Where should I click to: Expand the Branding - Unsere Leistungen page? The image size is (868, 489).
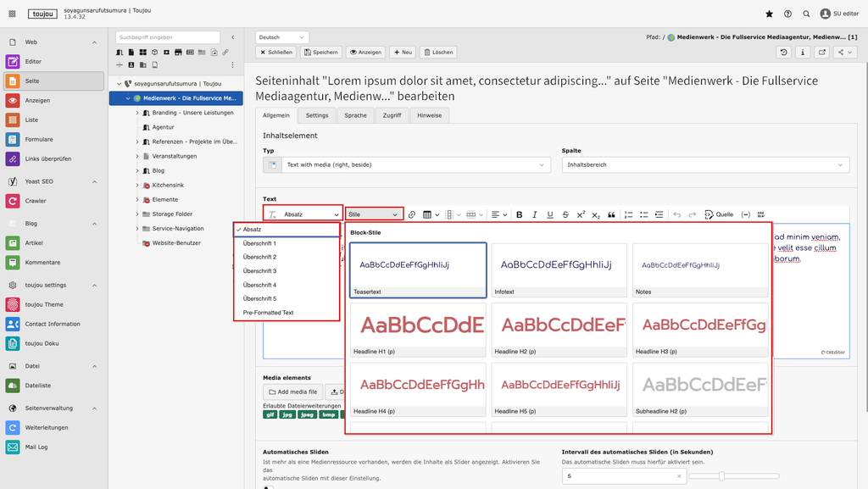[137, 113]
